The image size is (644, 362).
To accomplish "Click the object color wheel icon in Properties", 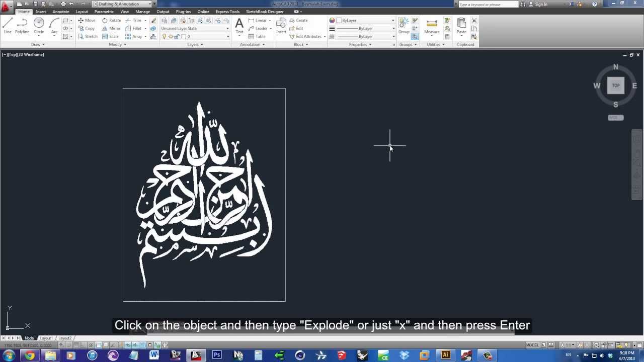I will coord(332,21).
